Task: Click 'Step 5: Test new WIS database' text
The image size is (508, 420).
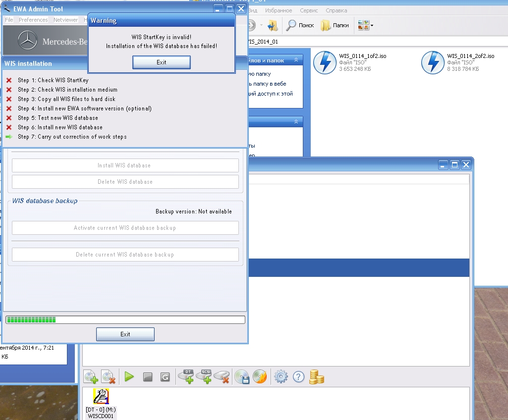Action: pos(58,117)
